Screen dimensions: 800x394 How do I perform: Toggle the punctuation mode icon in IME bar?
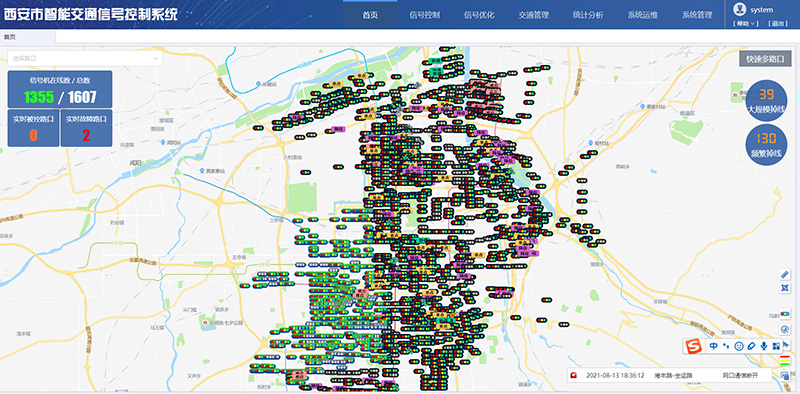coord(726,347)
